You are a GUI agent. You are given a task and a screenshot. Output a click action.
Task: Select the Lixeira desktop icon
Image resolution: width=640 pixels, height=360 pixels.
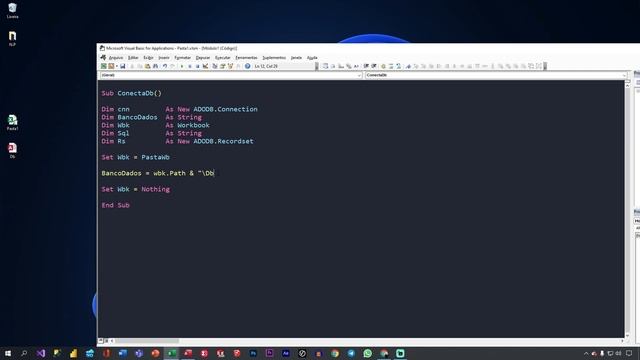click(12, 11)
